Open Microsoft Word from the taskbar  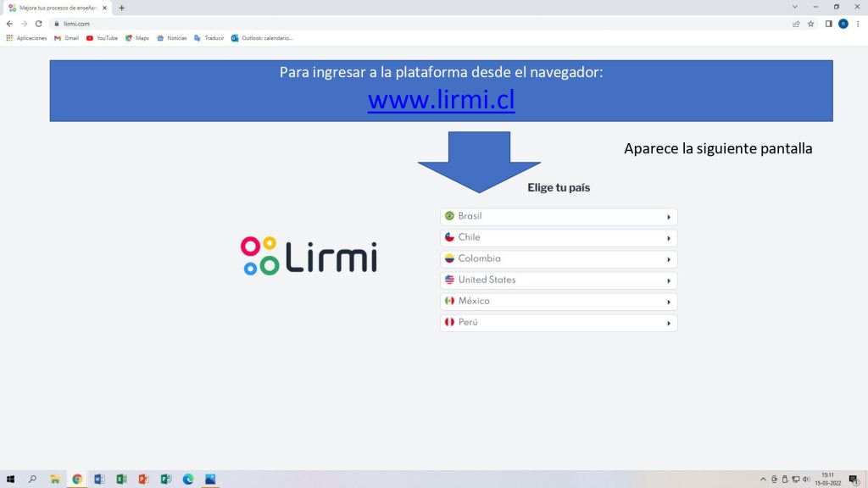pos(99,479)
